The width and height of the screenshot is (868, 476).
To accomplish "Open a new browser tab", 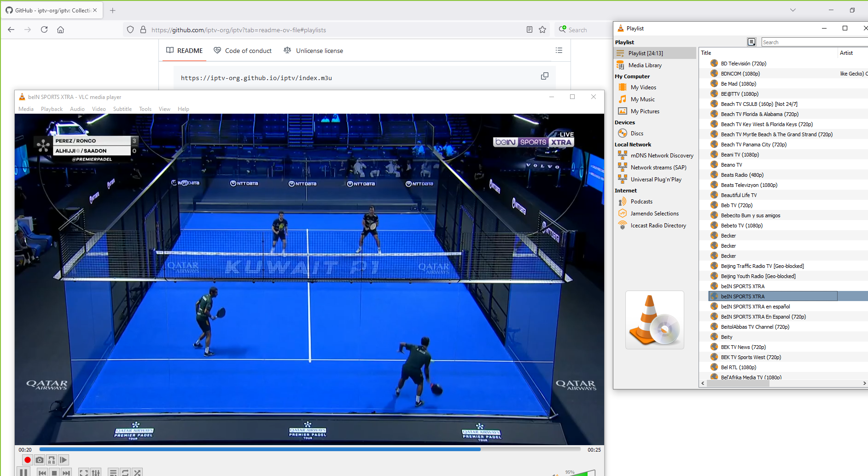I will click(x=113, y=10).
